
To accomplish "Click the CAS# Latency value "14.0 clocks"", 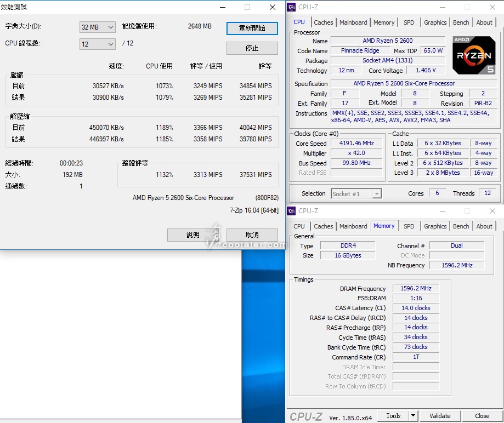I will point(416,308).
